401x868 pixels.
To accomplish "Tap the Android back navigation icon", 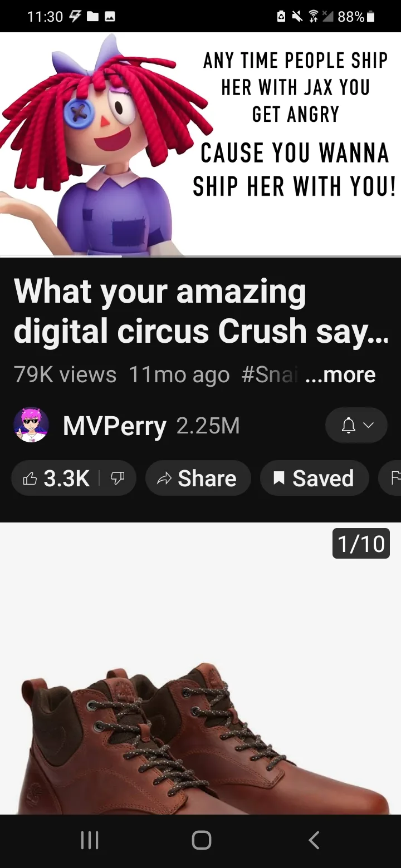I will 314,840.
